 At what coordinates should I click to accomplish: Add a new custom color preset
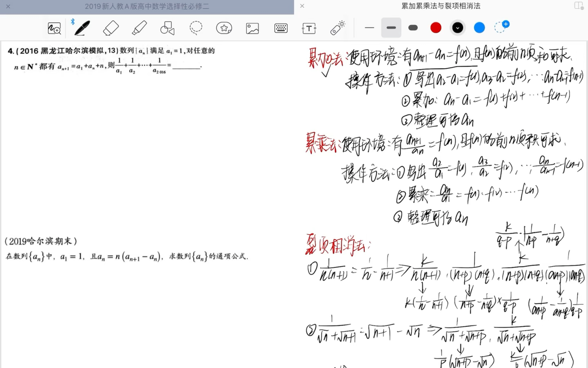tap(501, 27)
